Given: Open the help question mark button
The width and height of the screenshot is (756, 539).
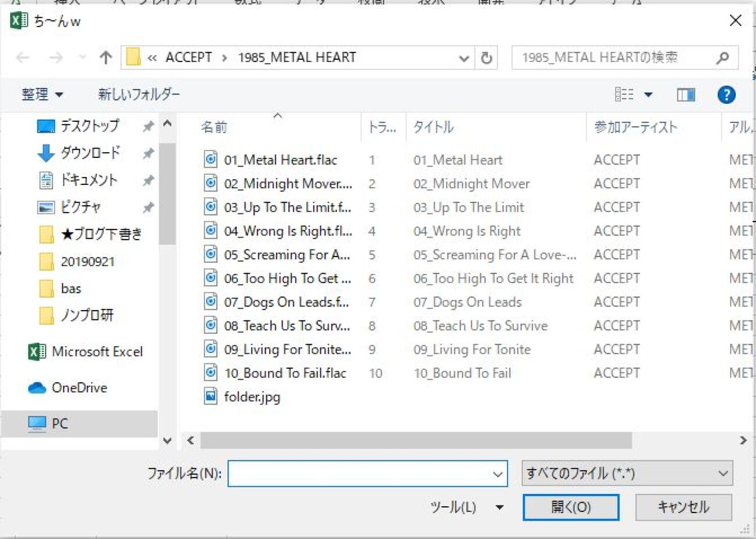Looking at the screenshot, I should (726, 94).
